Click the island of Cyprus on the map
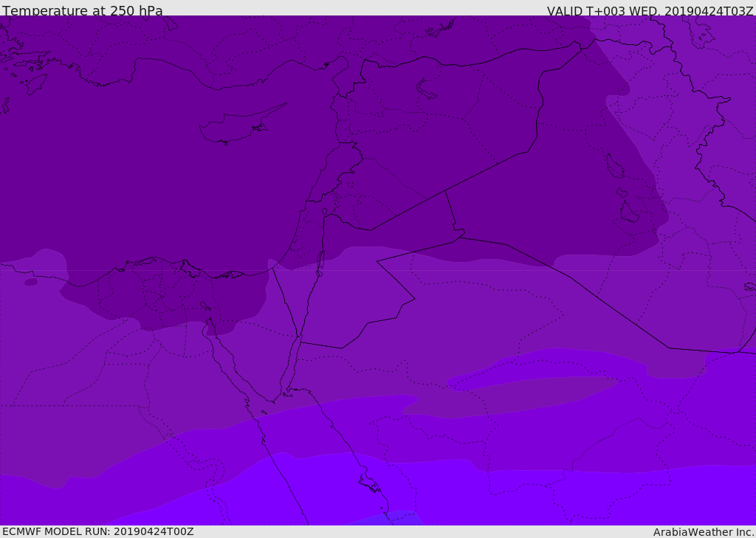756x538 pixels. pyautogui.click(x=241, y=125)
